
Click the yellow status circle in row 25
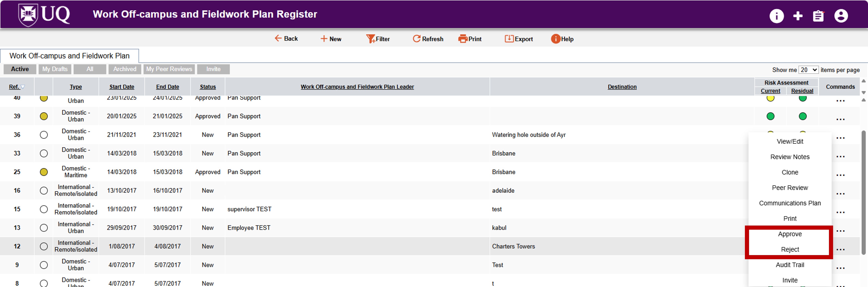(43, 172)
